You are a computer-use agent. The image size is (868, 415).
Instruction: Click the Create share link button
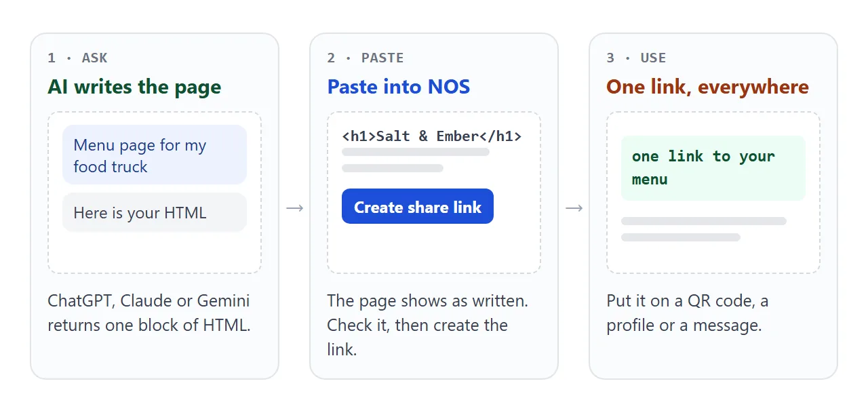point(418,206)
